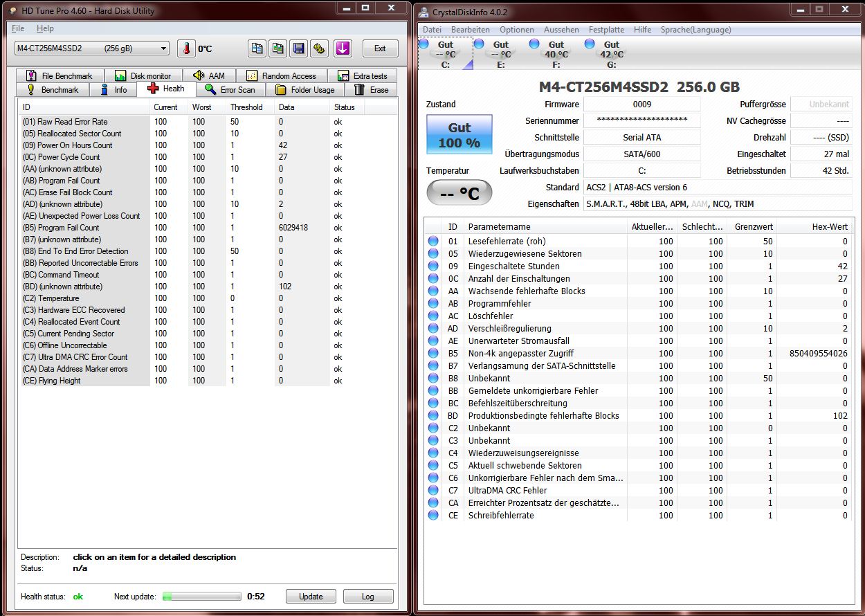Switch to the Error Scan tab
Image resolution: width=865 pixels, height=616 pixels.
pos(230,90)
